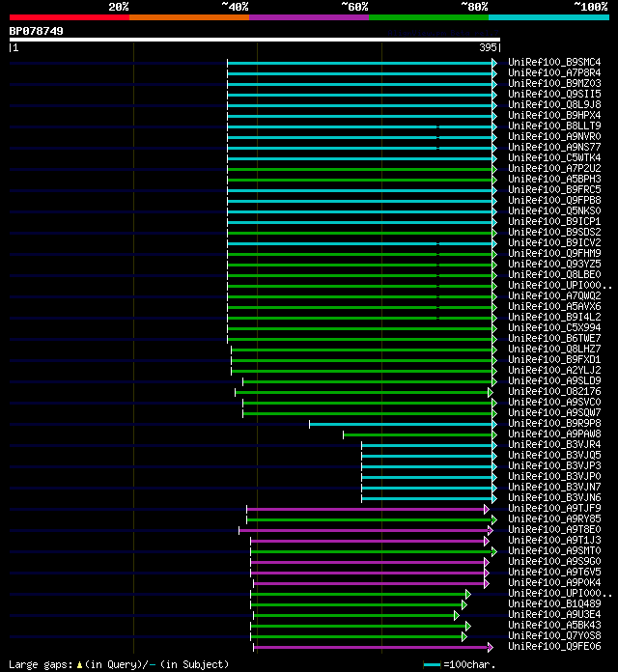Select the UniRef100_B9I4L2 label

pos(554,317)
